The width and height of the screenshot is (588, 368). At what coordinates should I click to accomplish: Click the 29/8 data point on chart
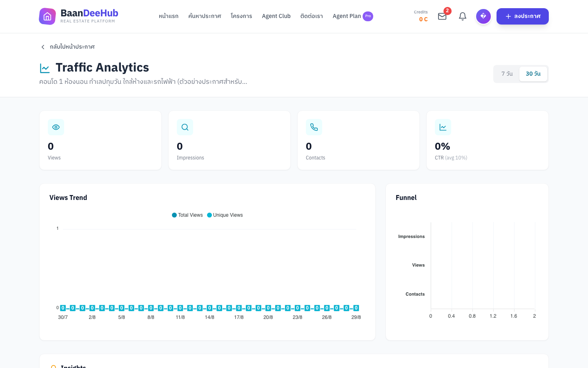pos(356,308)
